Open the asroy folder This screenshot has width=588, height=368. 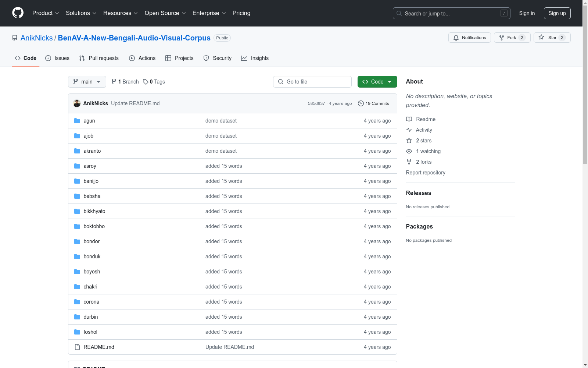(x=90, y=166)
